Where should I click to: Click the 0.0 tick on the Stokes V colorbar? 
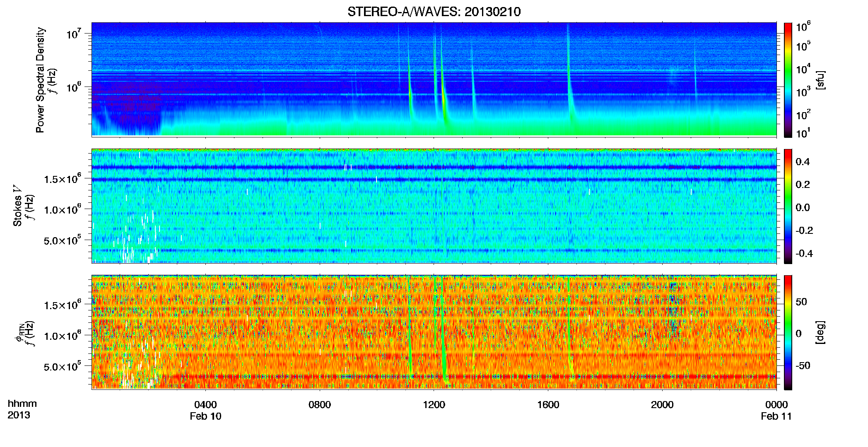(803, 208)
